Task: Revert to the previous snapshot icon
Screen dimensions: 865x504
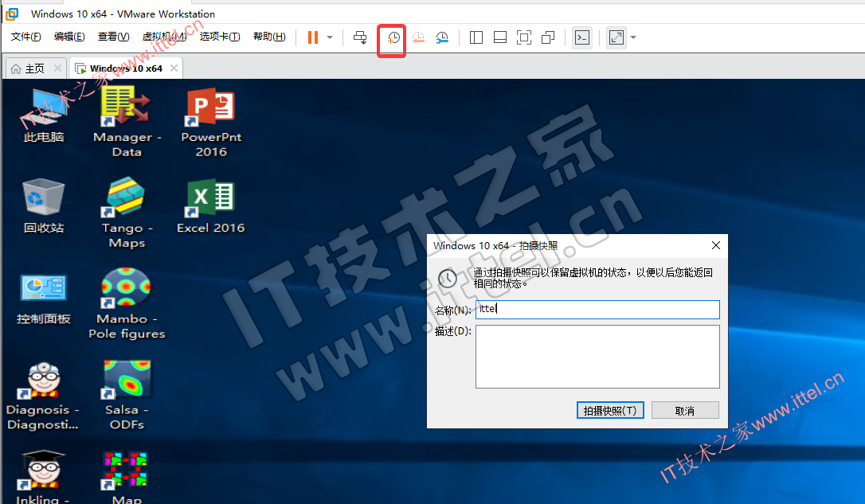Action: [418, 37]
